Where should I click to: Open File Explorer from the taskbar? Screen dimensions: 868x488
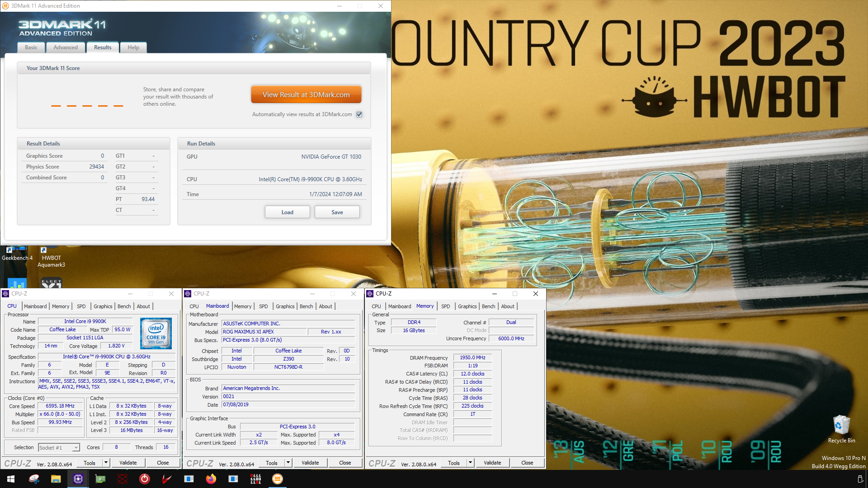coord(56,479)
